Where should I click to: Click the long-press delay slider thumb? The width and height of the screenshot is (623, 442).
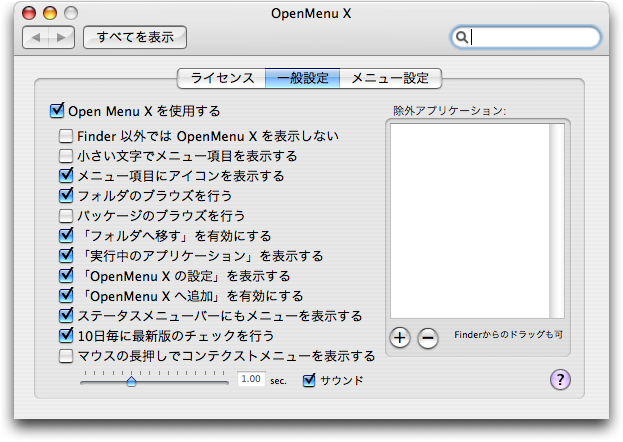click(x=132, y=382)
